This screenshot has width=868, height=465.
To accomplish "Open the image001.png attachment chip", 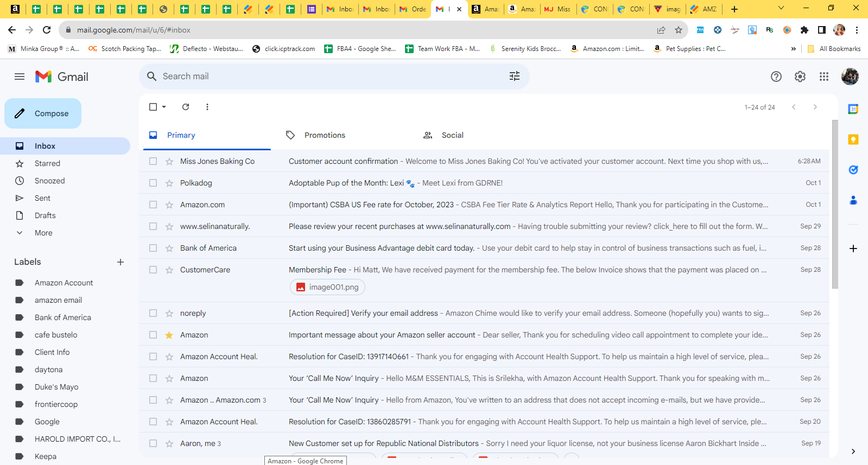I will 327,287.
